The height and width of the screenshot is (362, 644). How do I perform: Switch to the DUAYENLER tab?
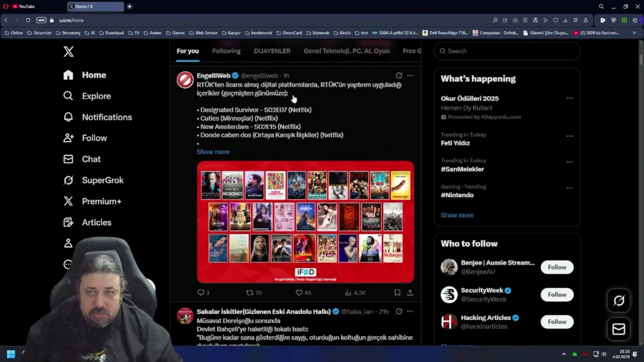(272, 51)
